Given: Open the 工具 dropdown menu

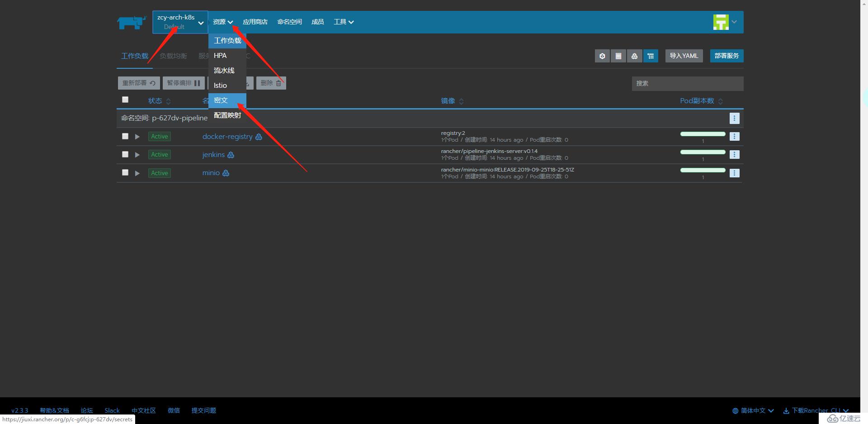Looking at the screenshot, I should coord(344,22).
